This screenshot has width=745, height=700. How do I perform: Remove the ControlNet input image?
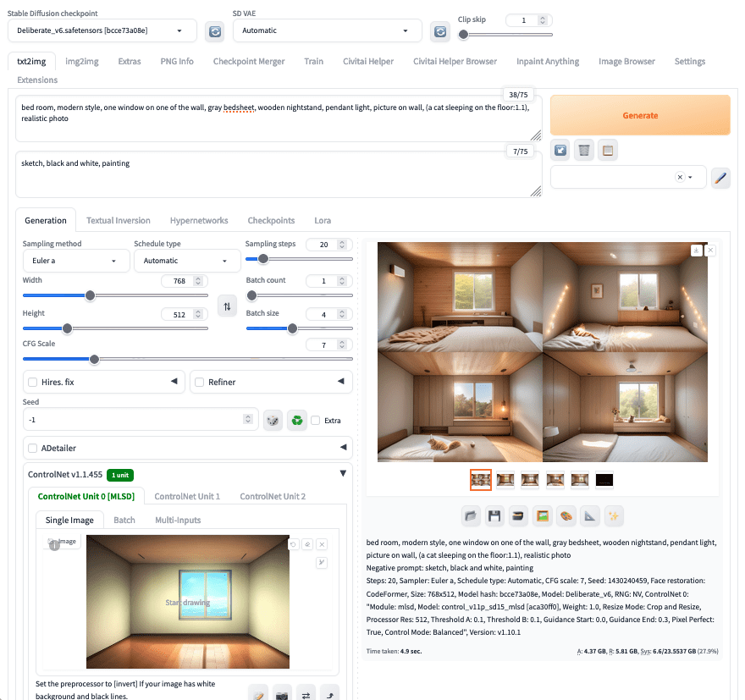pyautogui.click(x=322, y=544)
